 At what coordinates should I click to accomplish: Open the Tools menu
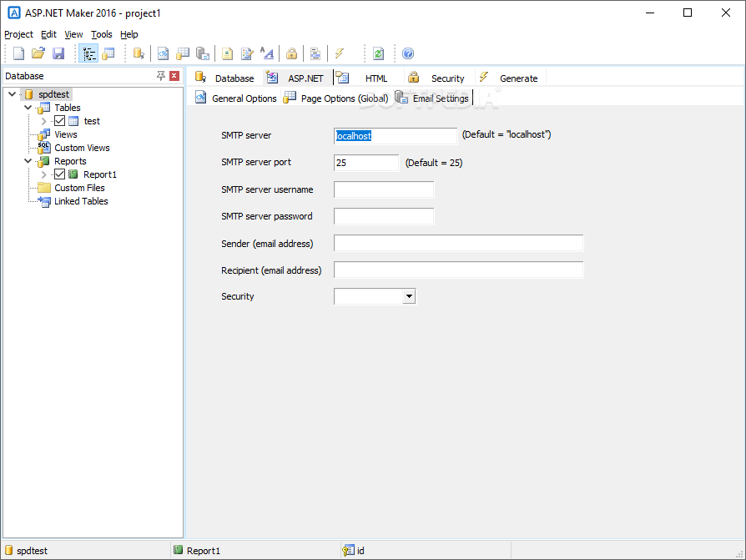pos(101,34)
